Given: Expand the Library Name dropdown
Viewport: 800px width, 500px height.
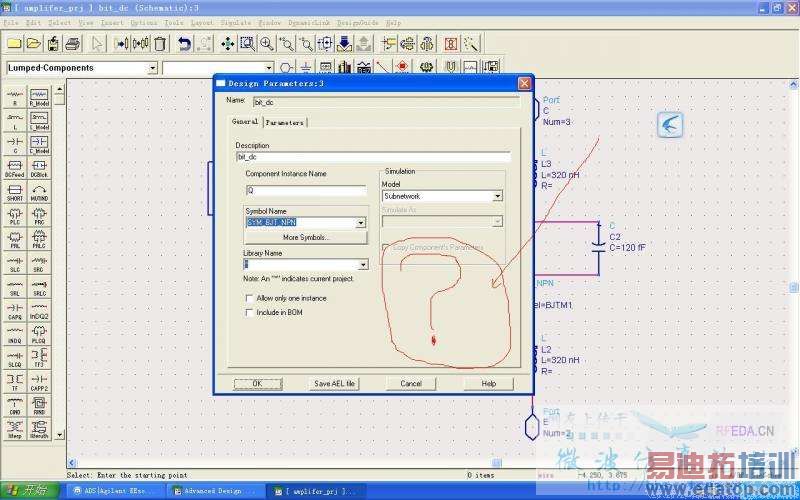Looking at the screenshot, I should [x=363, y=265].
